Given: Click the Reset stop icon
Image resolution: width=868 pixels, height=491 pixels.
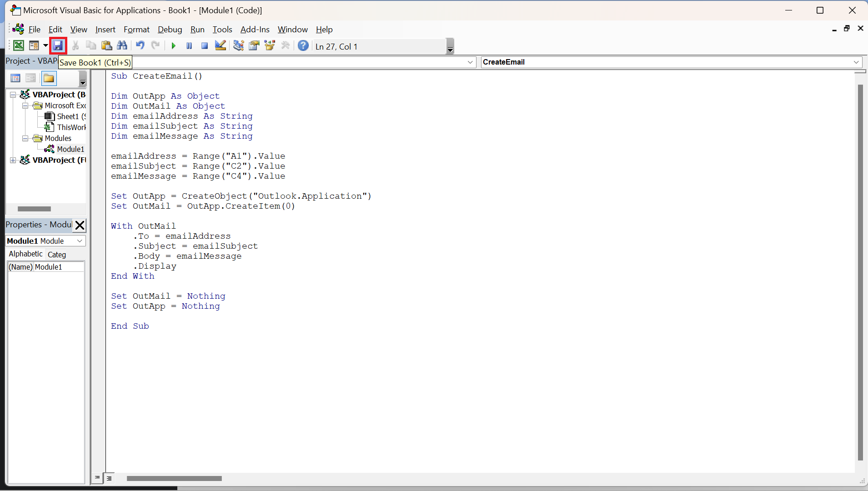Looking at the screenshot, I should tap(205, 46).
